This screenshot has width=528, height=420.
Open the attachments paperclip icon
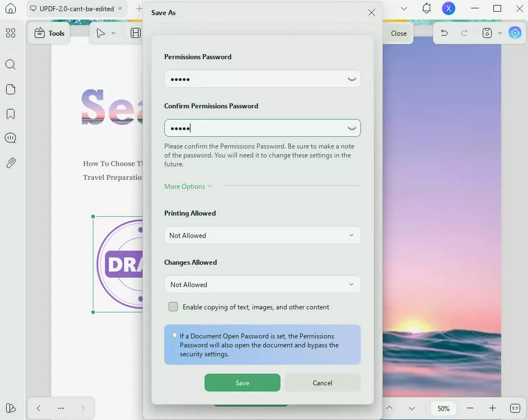(10, 163)
